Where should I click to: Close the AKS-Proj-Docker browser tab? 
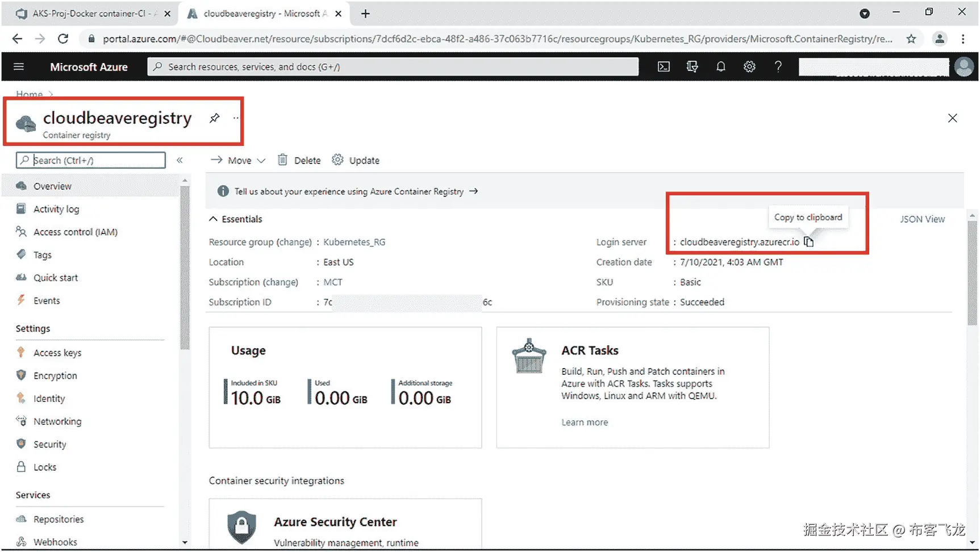(x=167, y=14)
